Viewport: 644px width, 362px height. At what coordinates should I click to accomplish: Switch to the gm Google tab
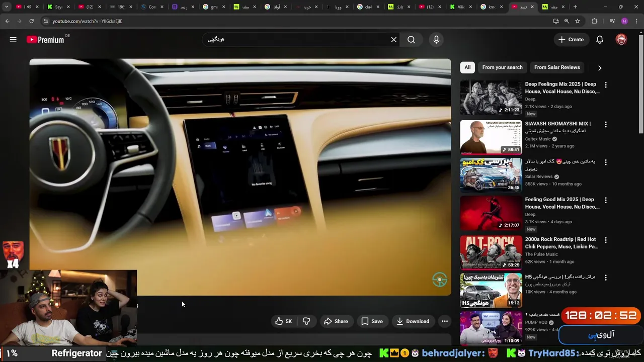(x=215, y=7)
